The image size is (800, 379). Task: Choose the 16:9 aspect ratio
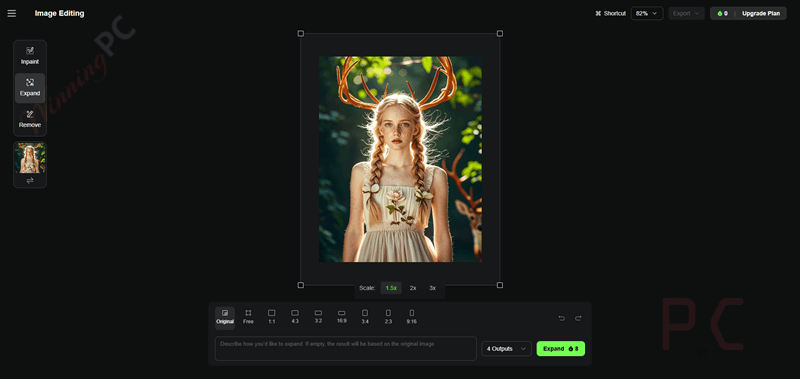pyautogui.click(x=342, y=317)
